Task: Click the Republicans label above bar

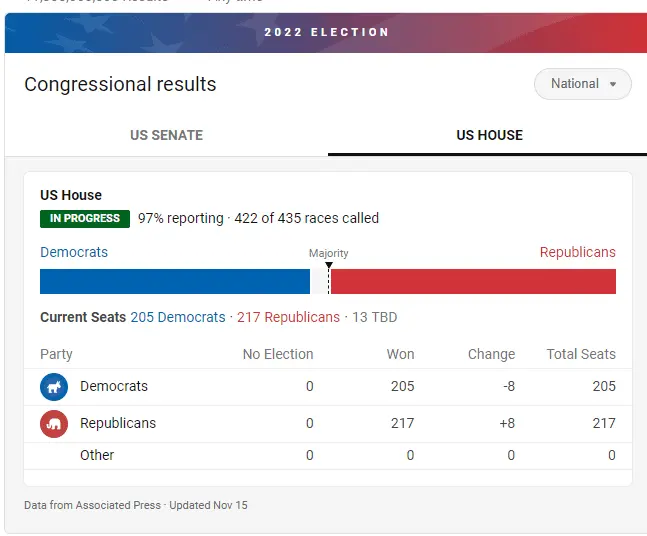Action: click(x=577, y=252)
